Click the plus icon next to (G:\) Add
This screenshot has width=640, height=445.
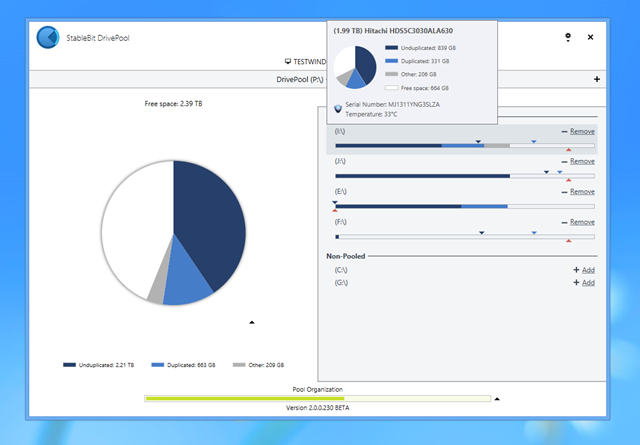coord(576,283)
